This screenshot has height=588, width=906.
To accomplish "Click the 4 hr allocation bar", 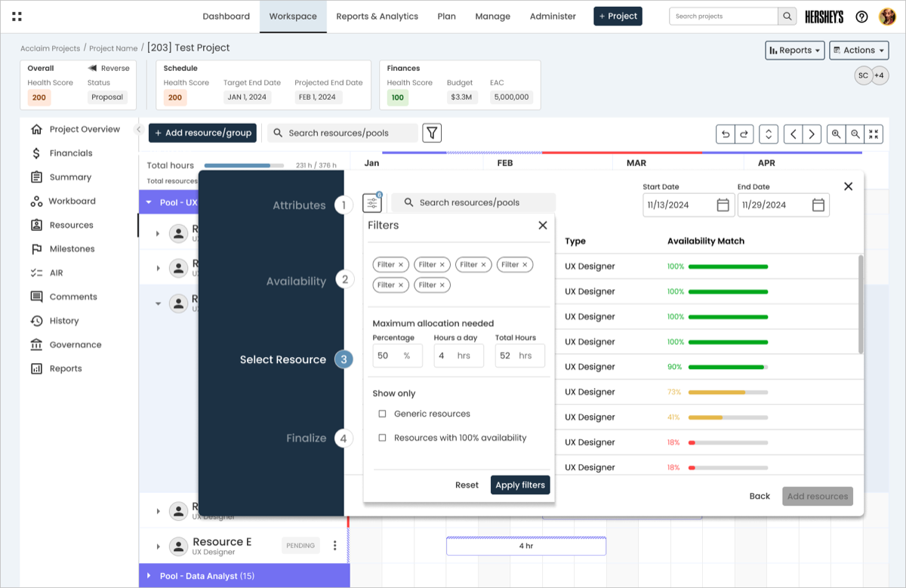I will point(526,546).
